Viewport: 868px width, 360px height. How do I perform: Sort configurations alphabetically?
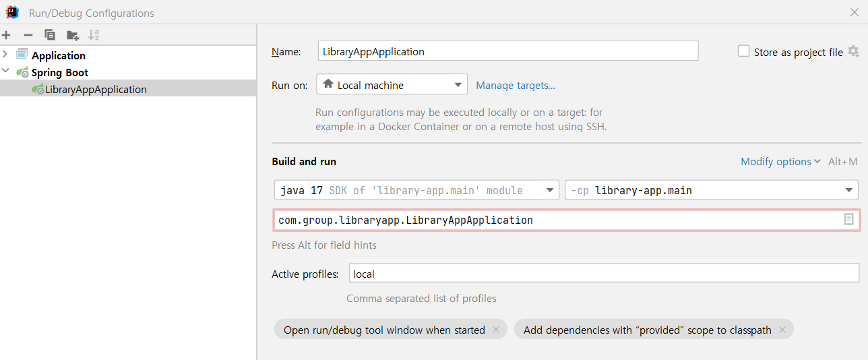pyautogui.click(x=94, y=35)
